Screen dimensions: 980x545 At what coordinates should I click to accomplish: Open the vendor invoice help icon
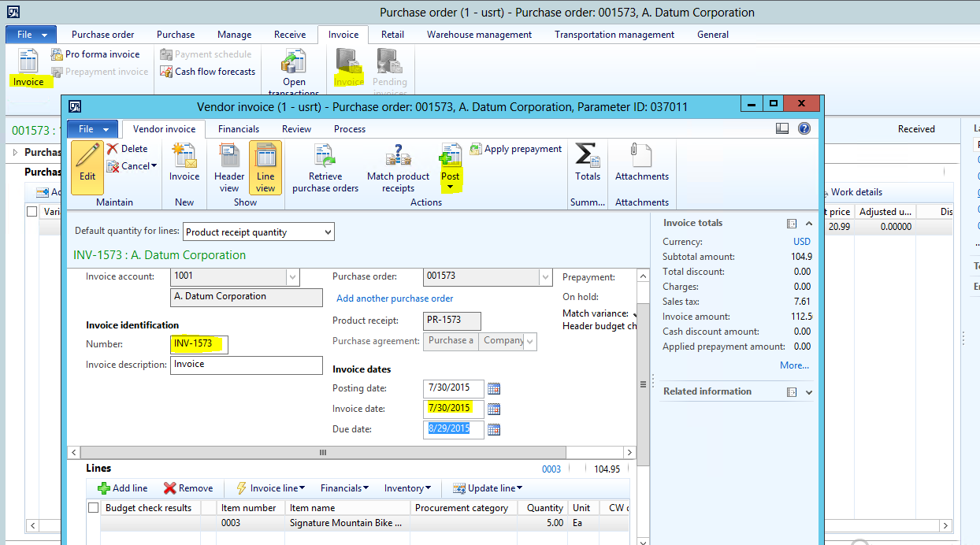(804, 128)
